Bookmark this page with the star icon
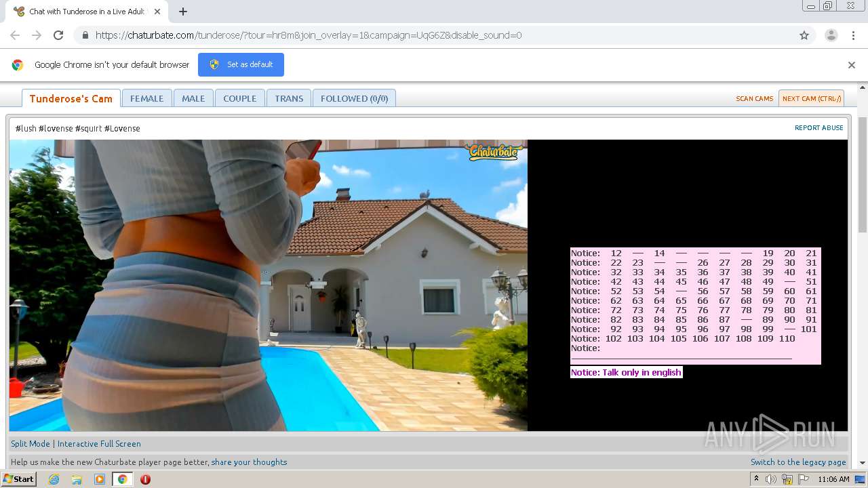The width and height of the screenshot is (868, 488). 804,35
